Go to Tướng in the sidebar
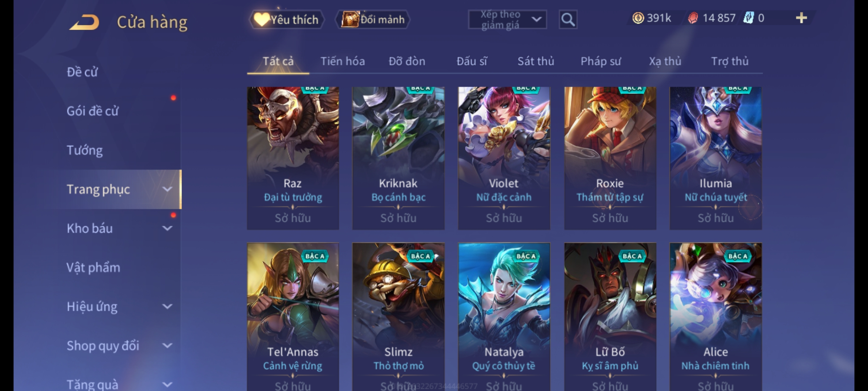The image size is (868, 391). (85, 150)
